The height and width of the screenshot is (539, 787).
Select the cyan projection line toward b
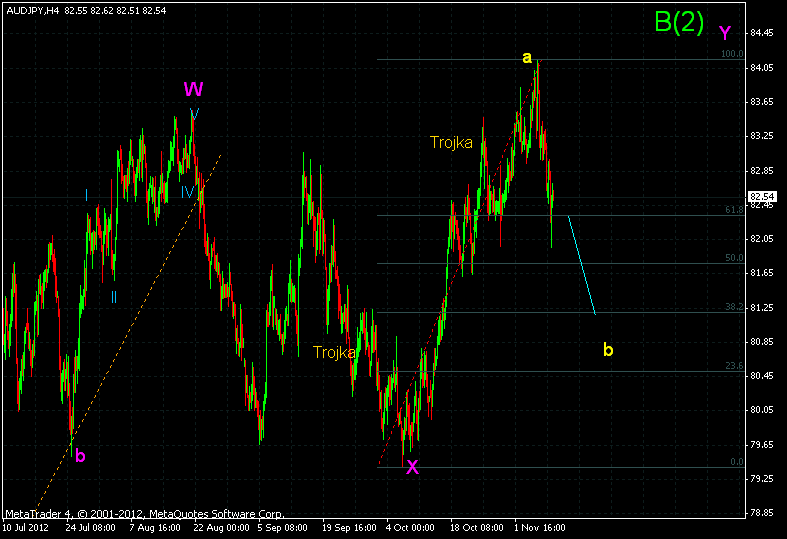[x=582, y=265]
